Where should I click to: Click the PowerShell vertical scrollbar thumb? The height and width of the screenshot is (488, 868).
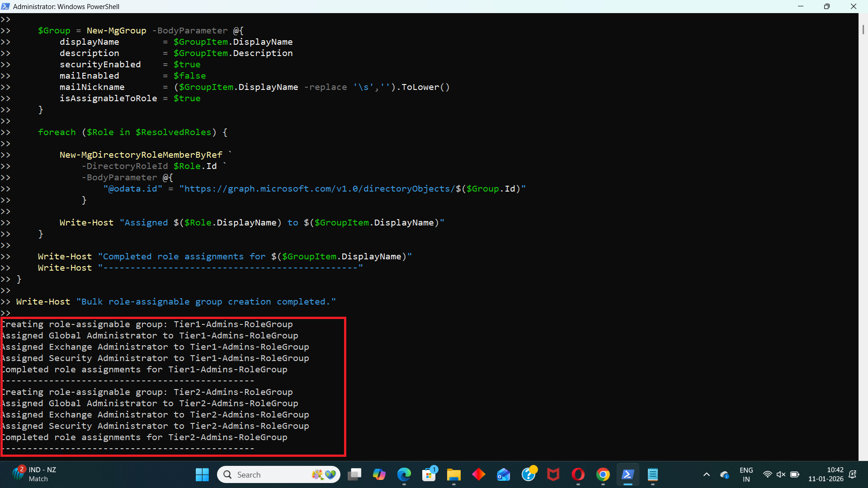(863, 29)
